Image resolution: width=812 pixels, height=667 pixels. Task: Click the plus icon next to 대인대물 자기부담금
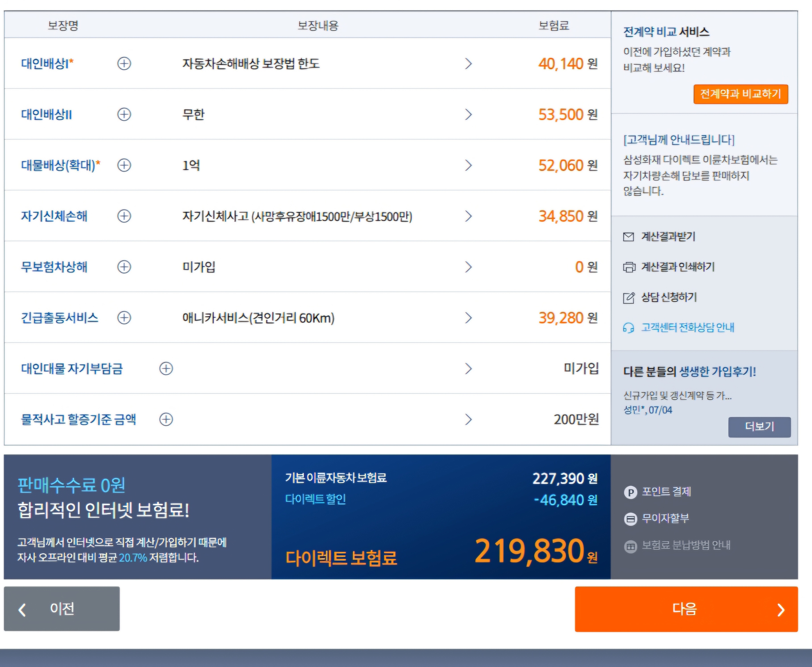click(x=166, y=368)
